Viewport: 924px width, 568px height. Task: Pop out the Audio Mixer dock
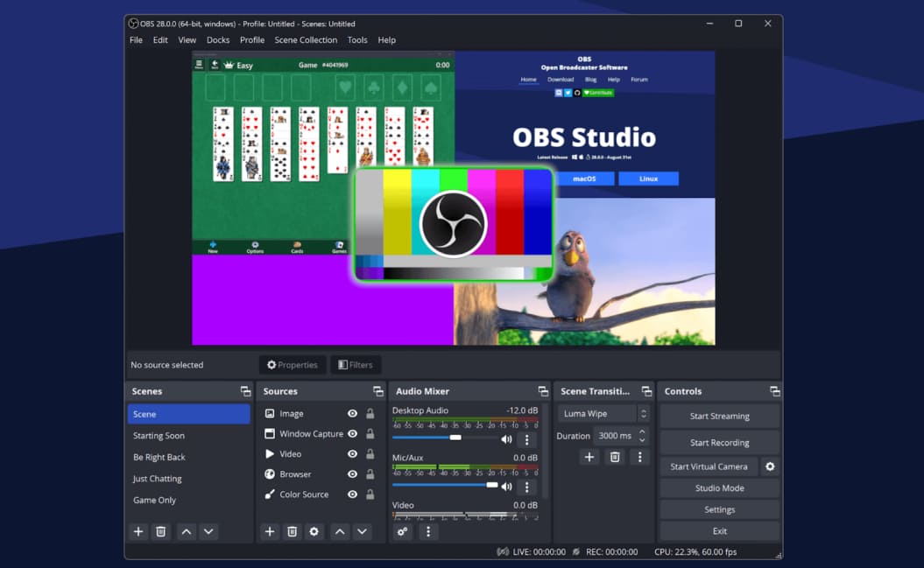coord(543,391)
